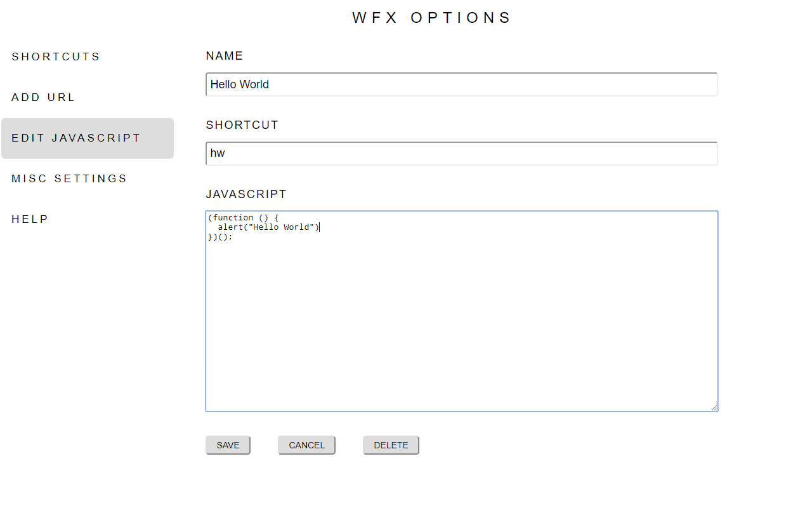
Task: Click the hw shortcut value
Action: tap(219, 153)
